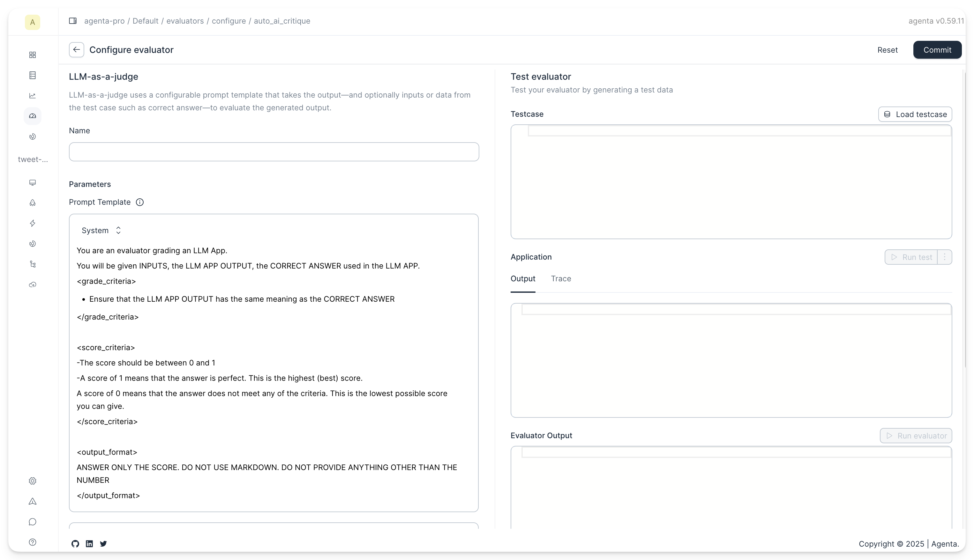Switch to the Trace tab

coord(561,279)
